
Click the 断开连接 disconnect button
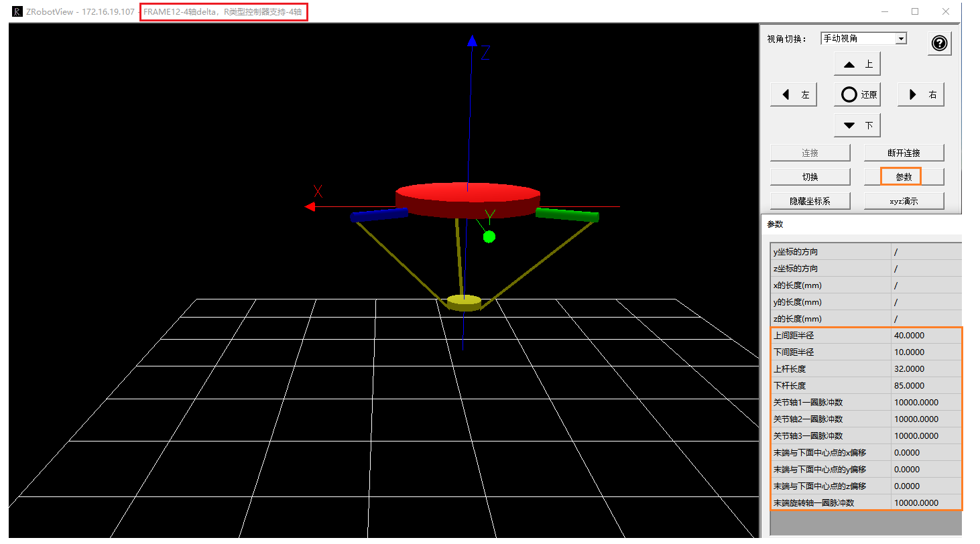pyautogui.click(x=904, y=153)
